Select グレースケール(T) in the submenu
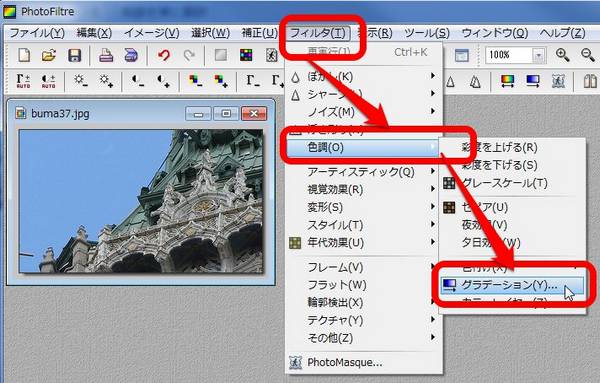The image size is (600, 383). tap(512, 183)
